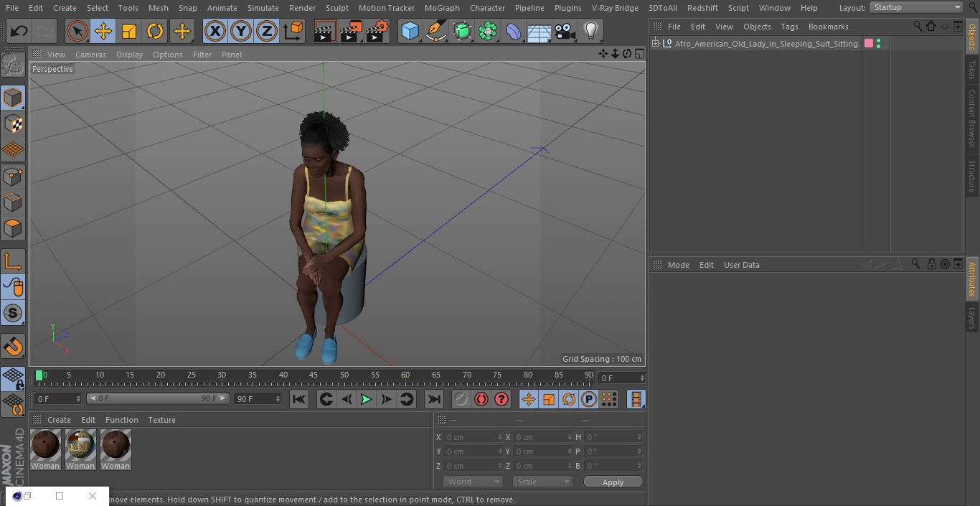Image resolution: width=980 pixels, height=506 pixels.
Task: Click the H rotation input field
Action: 615,437
